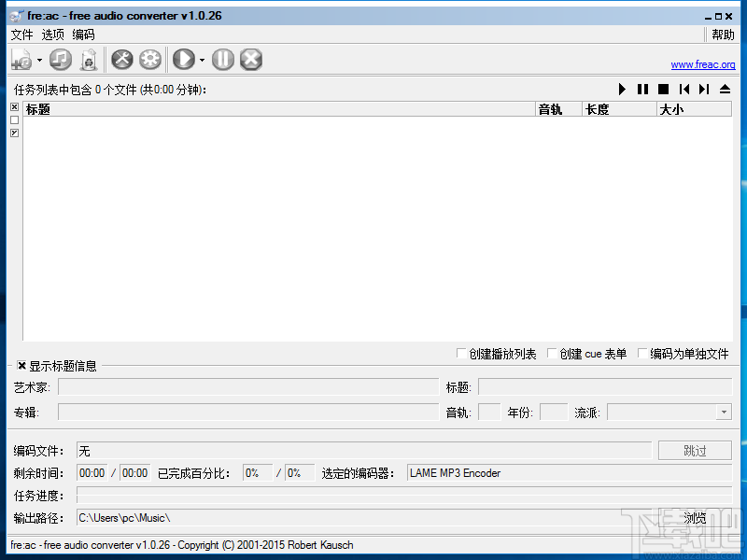The image size is (747, 560).
Task: Click the 已完成百分比 progress field
Action: (x=257, y=472)
